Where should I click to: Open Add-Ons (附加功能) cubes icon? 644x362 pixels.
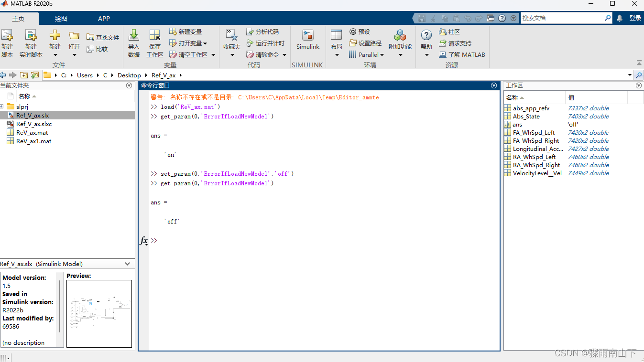click(400, 35)
